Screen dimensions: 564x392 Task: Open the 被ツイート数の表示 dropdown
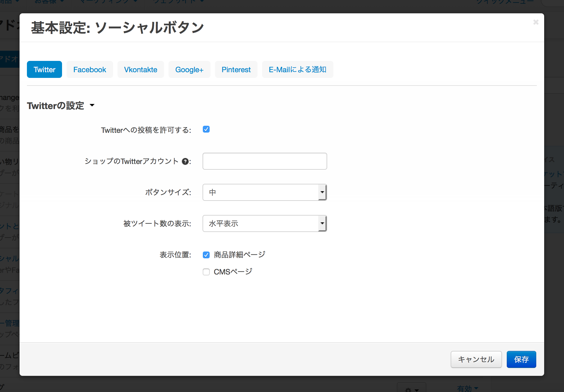(x=265, y=223)
